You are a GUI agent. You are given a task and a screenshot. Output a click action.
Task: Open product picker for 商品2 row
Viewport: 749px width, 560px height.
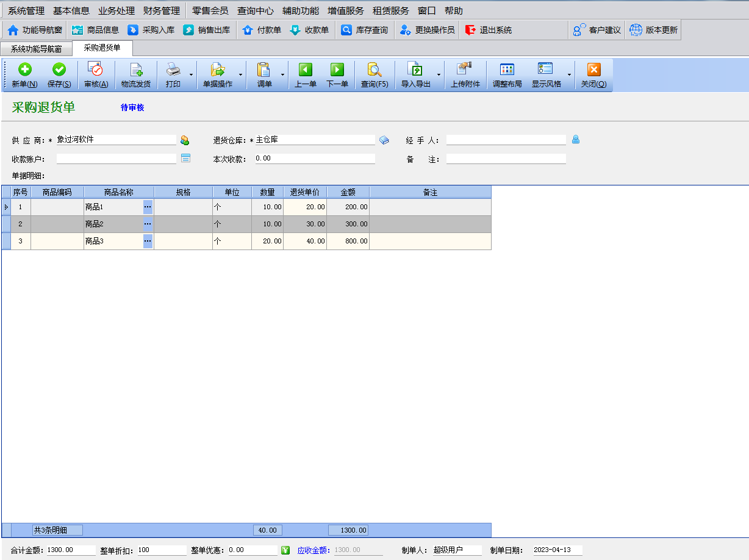click(x=148, y=224)
